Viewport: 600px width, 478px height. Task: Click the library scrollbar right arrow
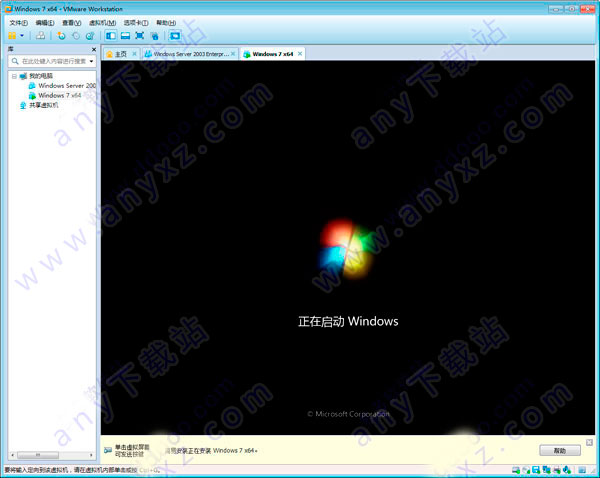point(91,455)
